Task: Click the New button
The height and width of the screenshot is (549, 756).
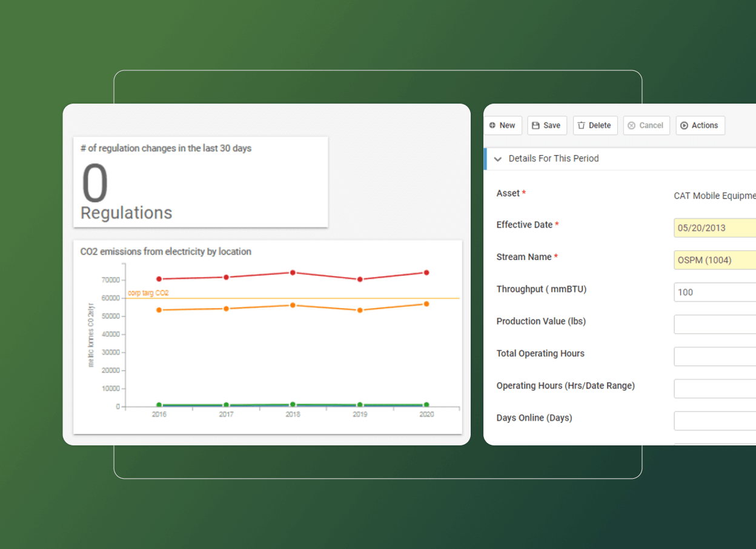Action: point(503,125)
